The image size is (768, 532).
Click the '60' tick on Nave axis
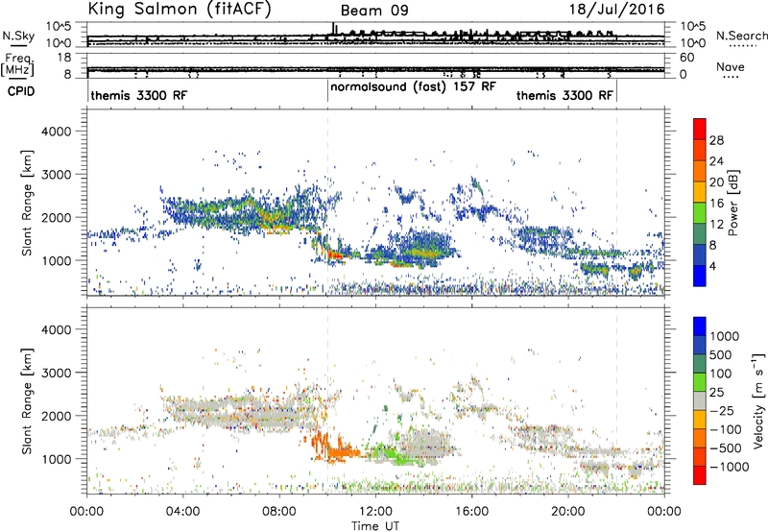686,58
